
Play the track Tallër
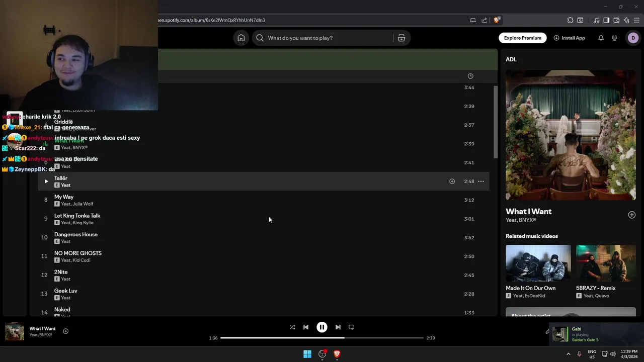coord(46,182)
